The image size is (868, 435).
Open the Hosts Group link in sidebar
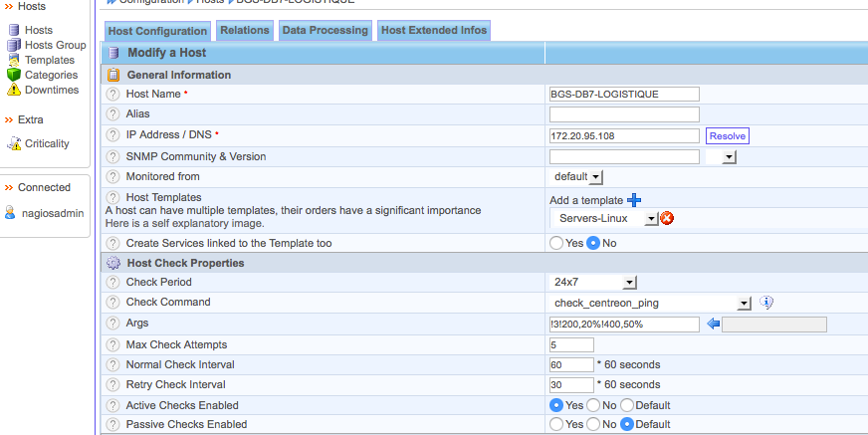point(55,46)
